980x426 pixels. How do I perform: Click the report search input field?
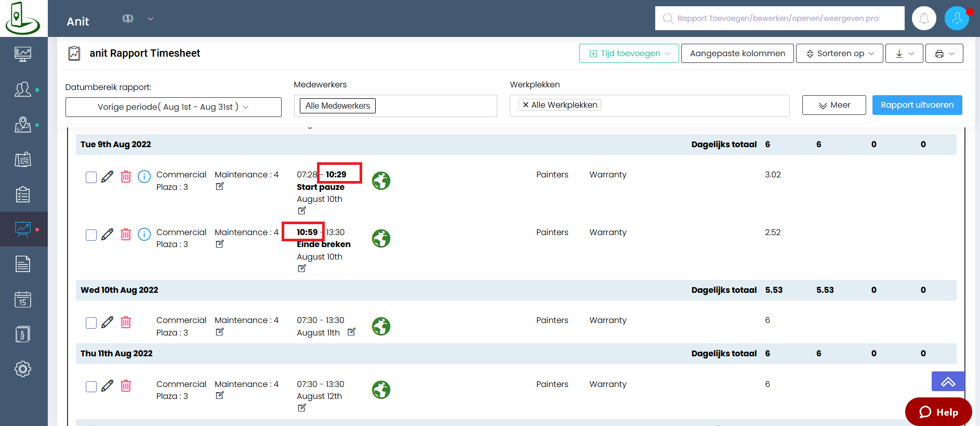click(x=779, y=18)
